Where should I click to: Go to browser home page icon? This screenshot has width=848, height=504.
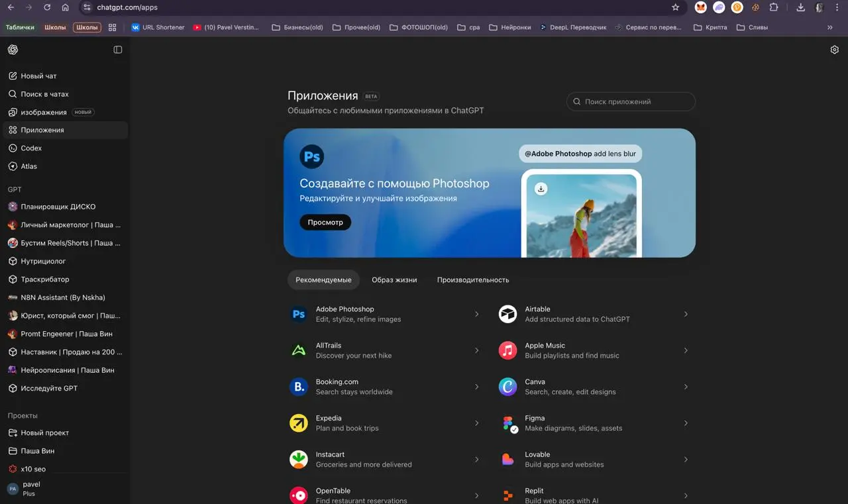point(65,7)
